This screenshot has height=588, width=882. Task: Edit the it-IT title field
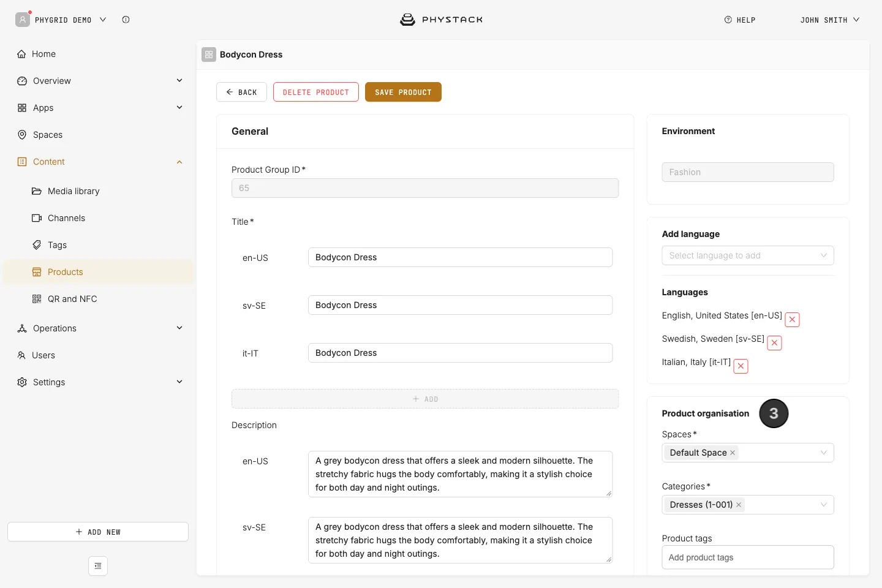pos(460,353)
